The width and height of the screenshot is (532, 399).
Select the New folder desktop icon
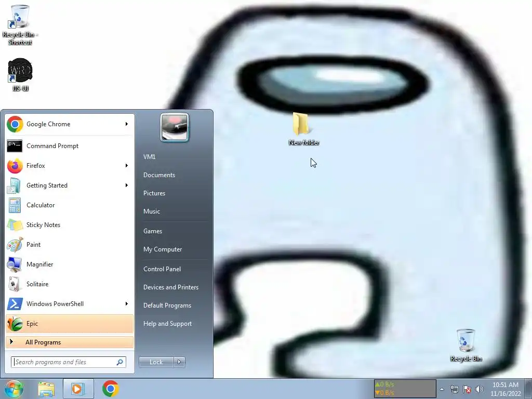click(303, 129)
